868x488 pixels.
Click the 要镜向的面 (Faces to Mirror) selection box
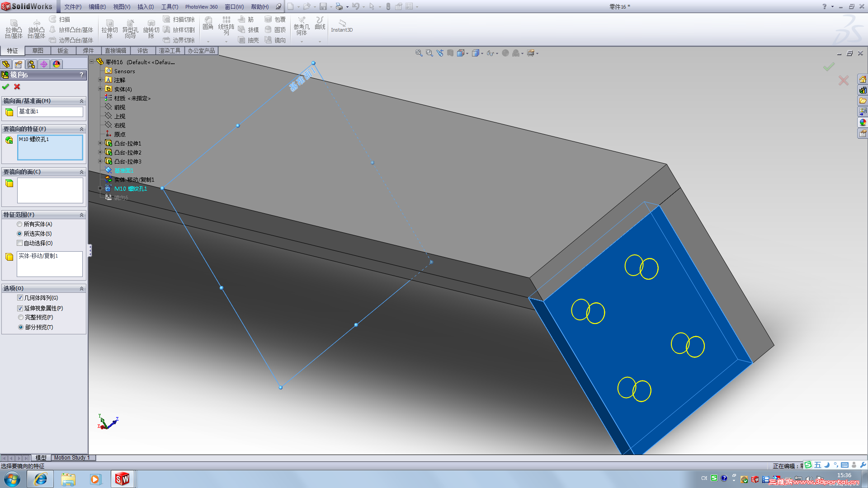pyautogui.click(x=50, y=190)
